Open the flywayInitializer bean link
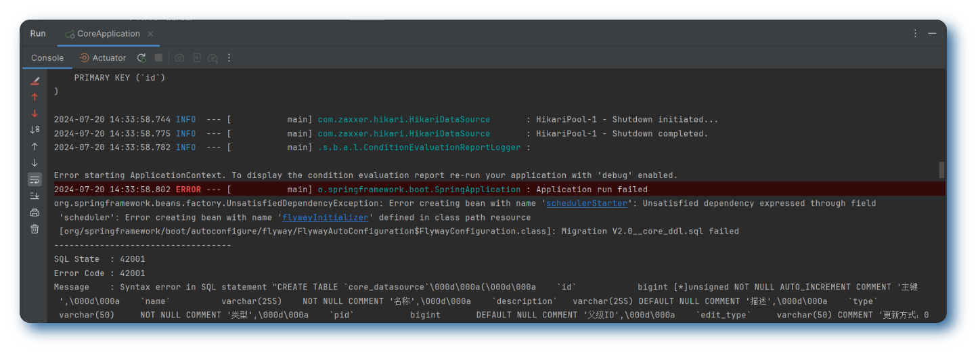Viewport: 980px width, 356px height. pos(326,217)
